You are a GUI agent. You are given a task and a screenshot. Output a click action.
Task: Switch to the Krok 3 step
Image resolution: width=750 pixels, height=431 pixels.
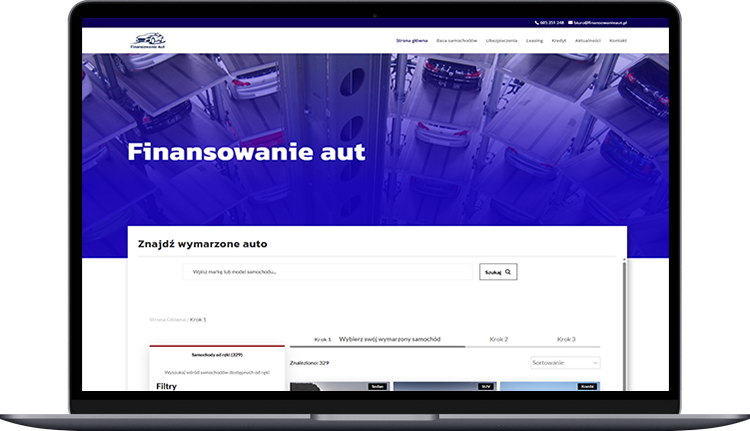point(566,339)
